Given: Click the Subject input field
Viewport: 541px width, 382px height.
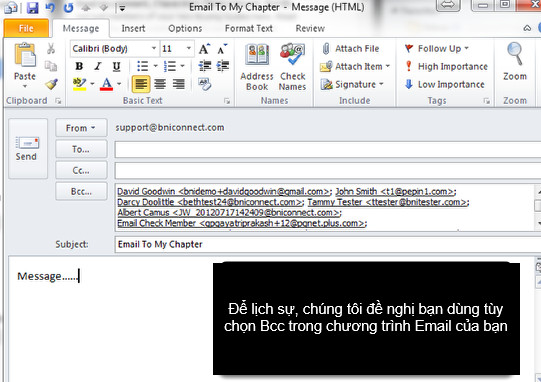Looking at the screenshot, I should tap(327, 244).
